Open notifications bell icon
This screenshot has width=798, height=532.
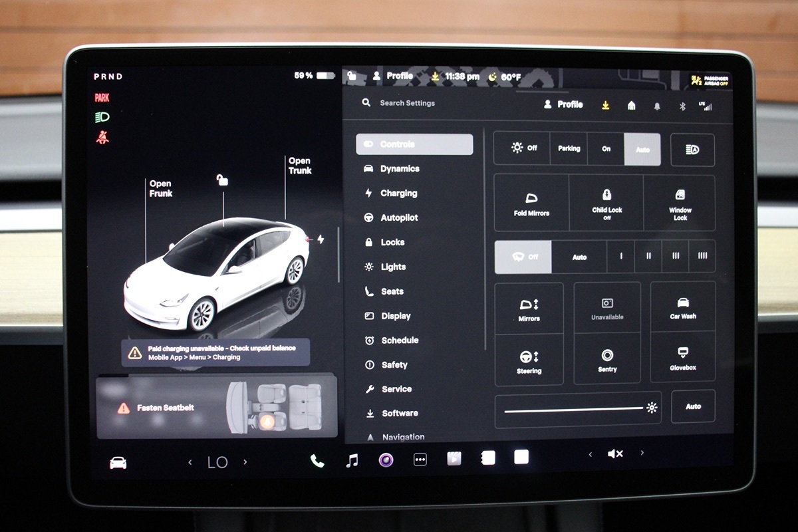click(657, 106)
